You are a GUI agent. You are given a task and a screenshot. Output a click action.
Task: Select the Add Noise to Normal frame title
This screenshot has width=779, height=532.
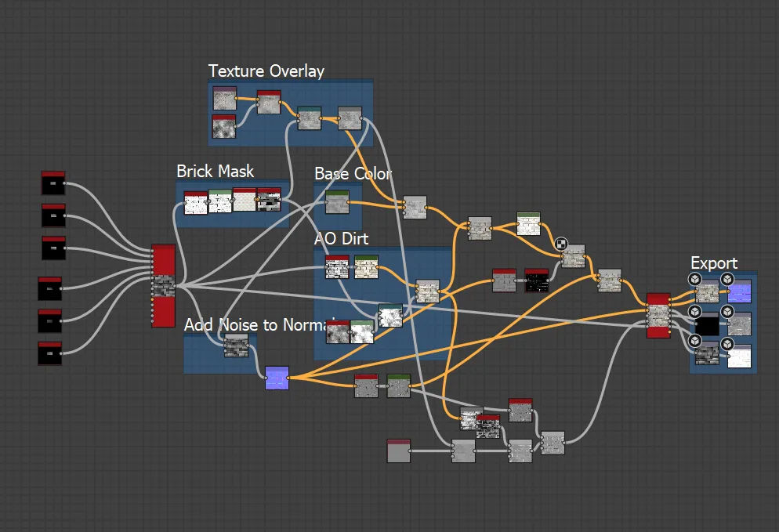click(260, 325)
